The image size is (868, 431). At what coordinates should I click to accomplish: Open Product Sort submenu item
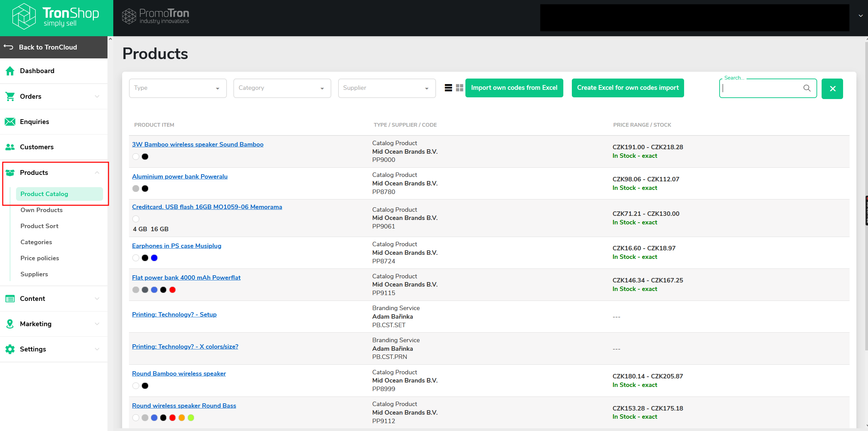point(40,226)
